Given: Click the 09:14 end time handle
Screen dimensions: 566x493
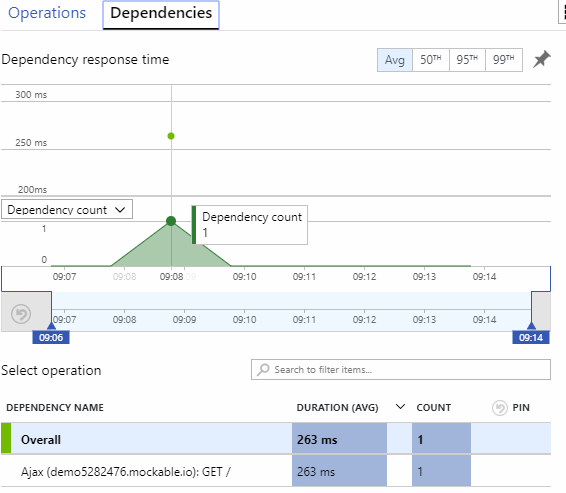Looking at the screenshot, I should click(531, 337).
